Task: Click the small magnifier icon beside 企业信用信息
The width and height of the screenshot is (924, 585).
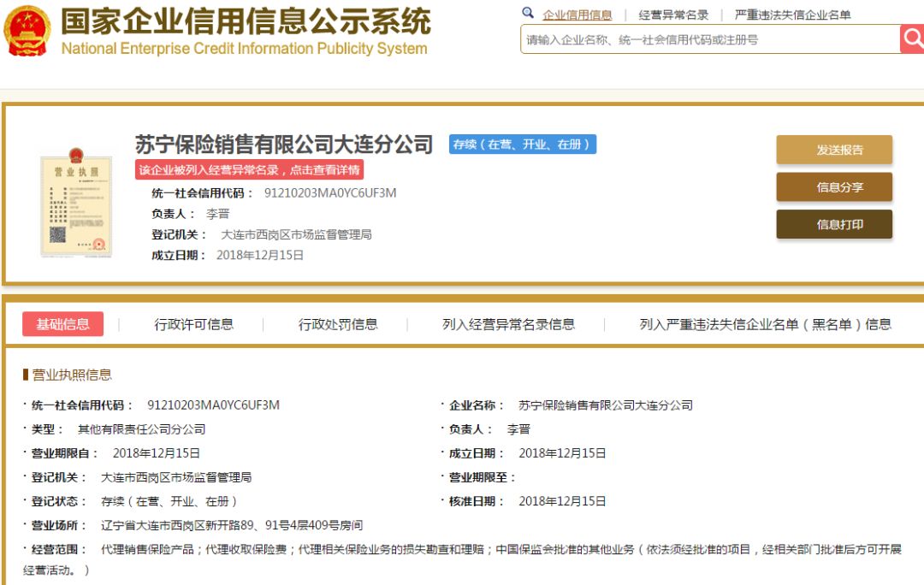Action: [x=528, y=14]
